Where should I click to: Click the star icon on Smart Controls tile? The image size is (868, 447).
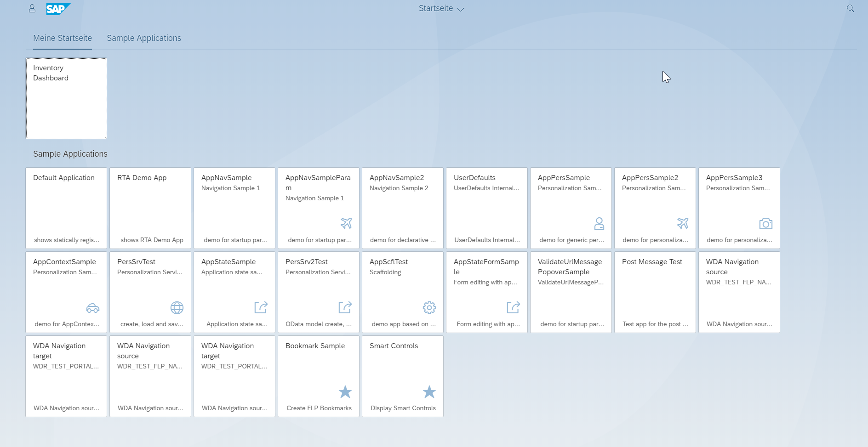(x=429, y=392)
